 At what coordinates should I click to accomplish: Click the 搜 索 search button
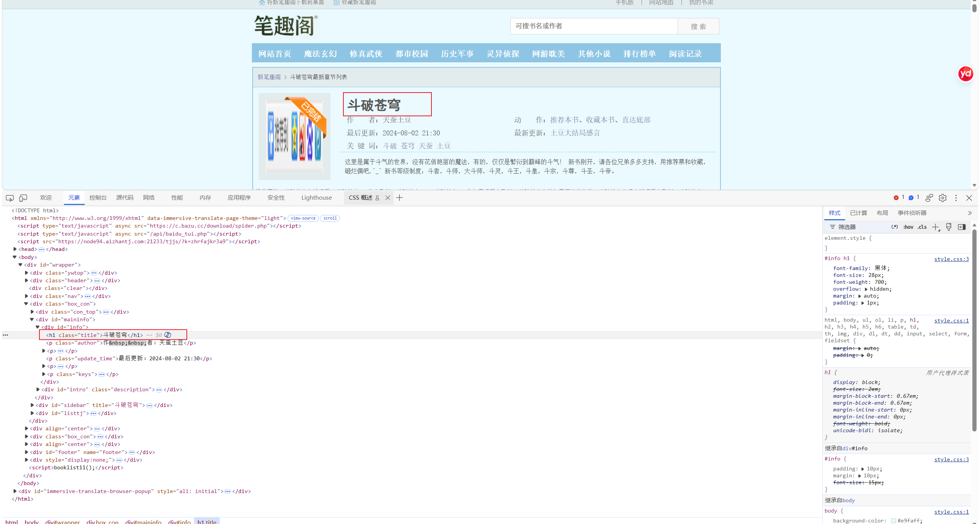point(698,26)
